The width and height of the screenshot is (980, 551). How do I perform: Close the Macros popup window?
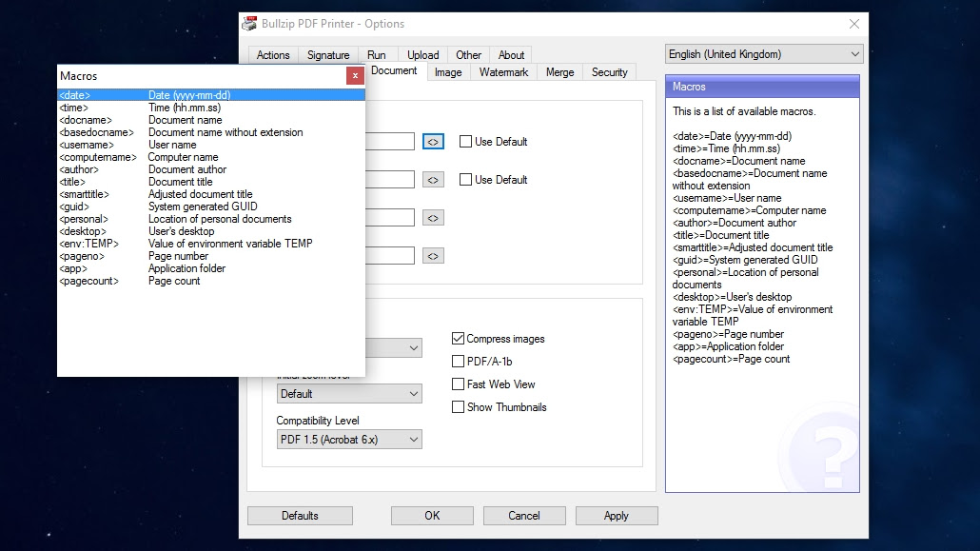[355, 76]
